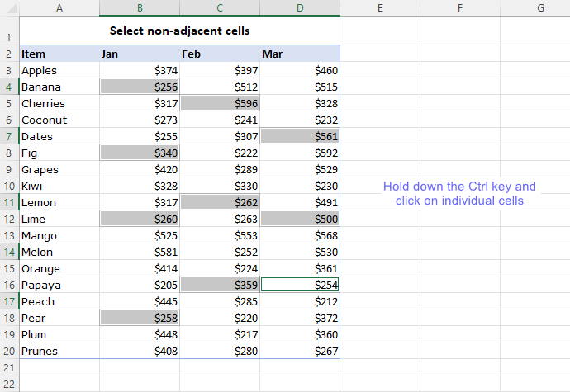Select the 'Prunes' item cell

59,351
